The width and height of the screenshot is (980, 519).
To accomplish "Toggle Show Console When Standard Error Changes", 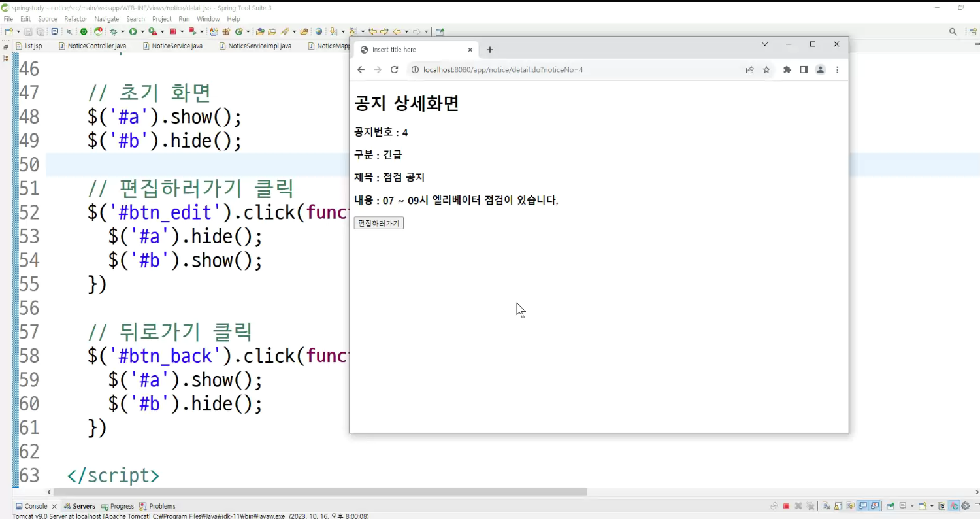I will tap(874, 506).
